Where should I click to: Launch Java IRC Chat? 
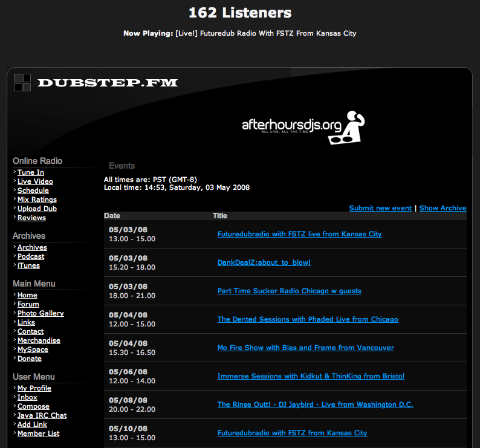coord(42,415)
